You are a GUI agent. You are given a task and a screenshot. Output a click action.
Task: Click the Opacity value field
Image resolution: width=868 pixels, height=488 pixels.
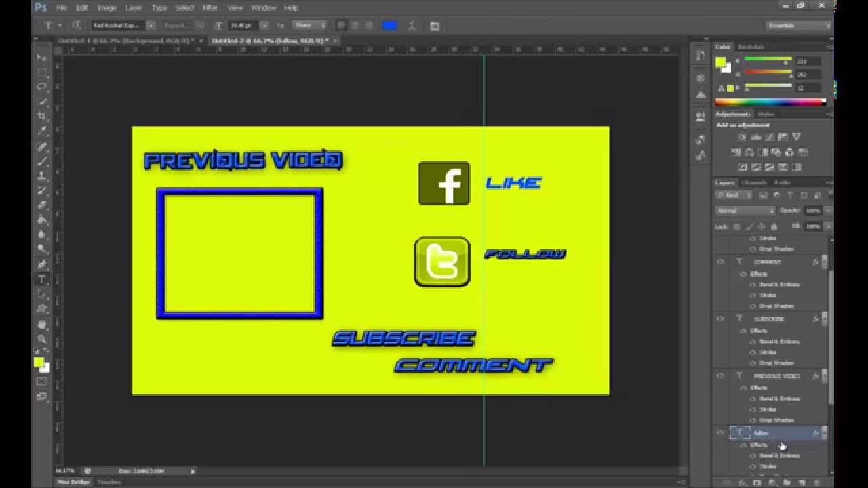click(x=812, y=211)
